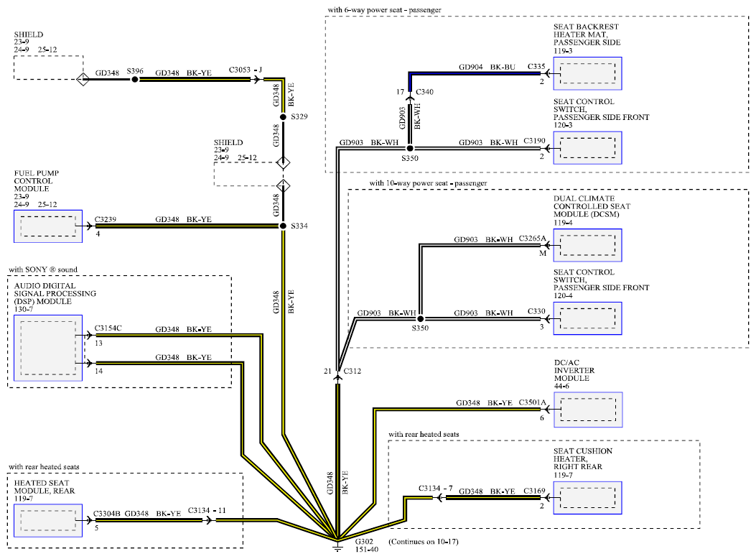Click the Seat Backrest Heater Mat box
This screenshot has width=756, height=559.
click(588, 73)
